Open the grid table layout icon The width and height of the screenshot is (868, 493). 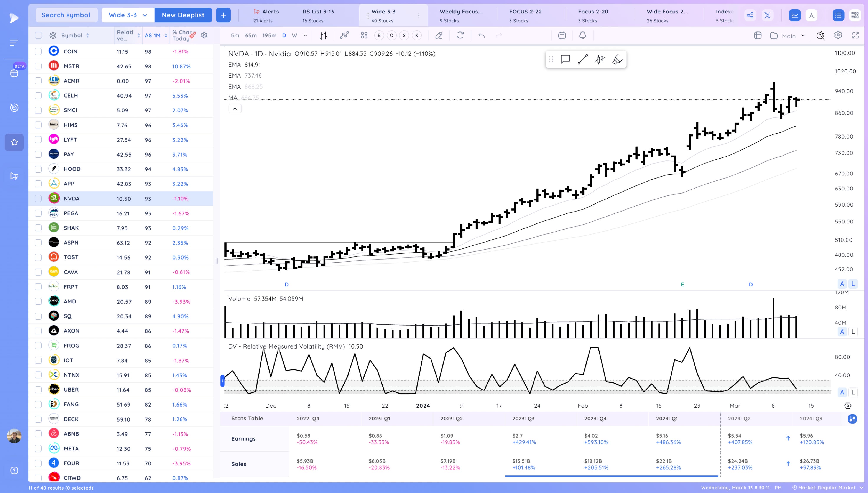[855, 15]
